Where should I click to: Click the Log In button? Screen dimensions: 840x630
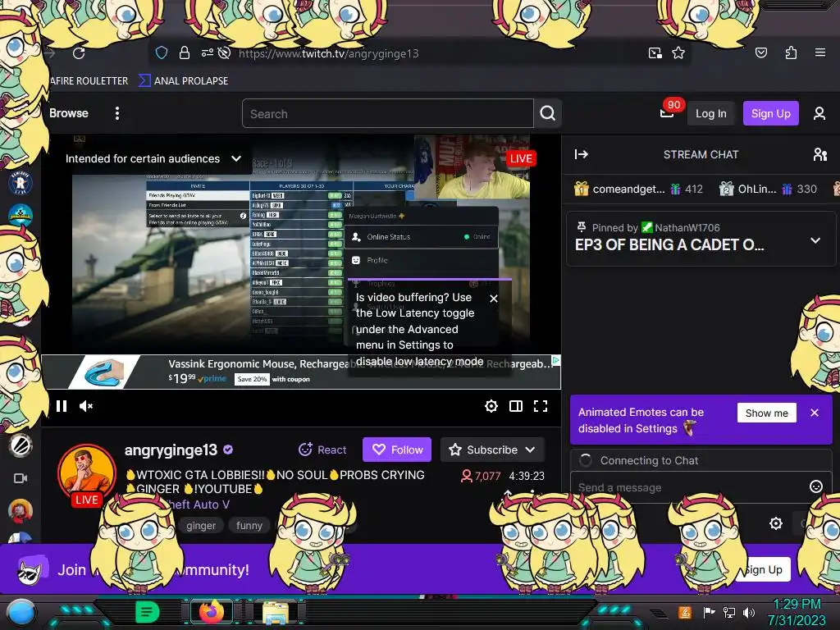(711, 113)
